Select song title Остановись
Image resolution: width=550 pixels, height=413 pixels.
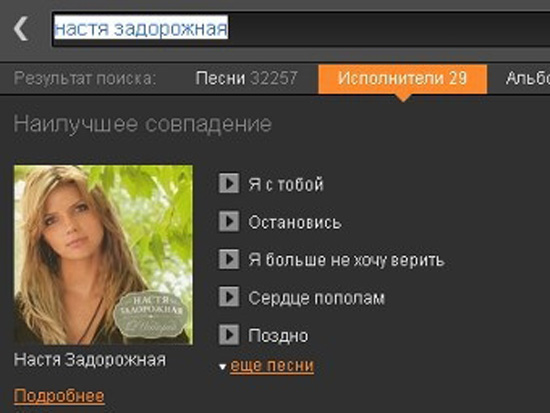(x=295, y=222)
